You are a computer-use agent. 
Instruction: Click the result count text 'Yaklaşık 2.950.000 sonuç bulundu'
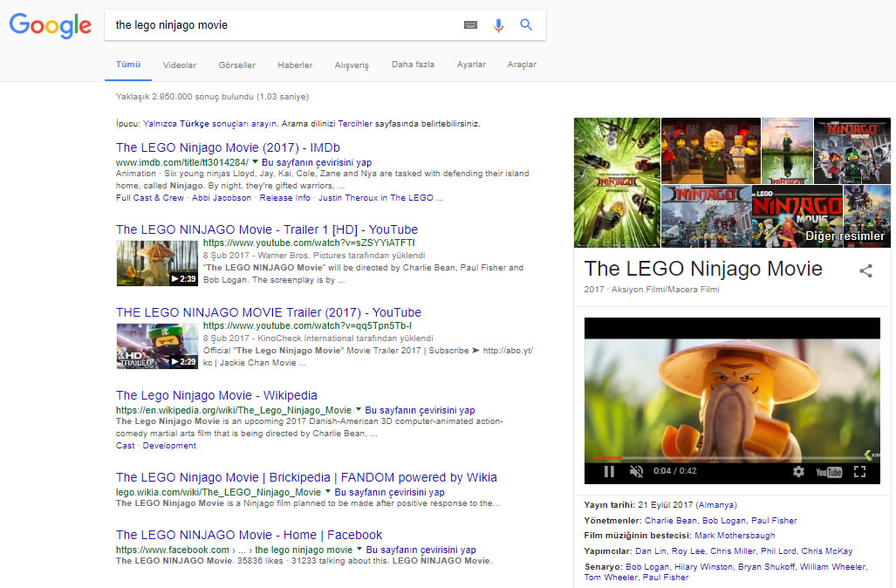pos(185,97)
